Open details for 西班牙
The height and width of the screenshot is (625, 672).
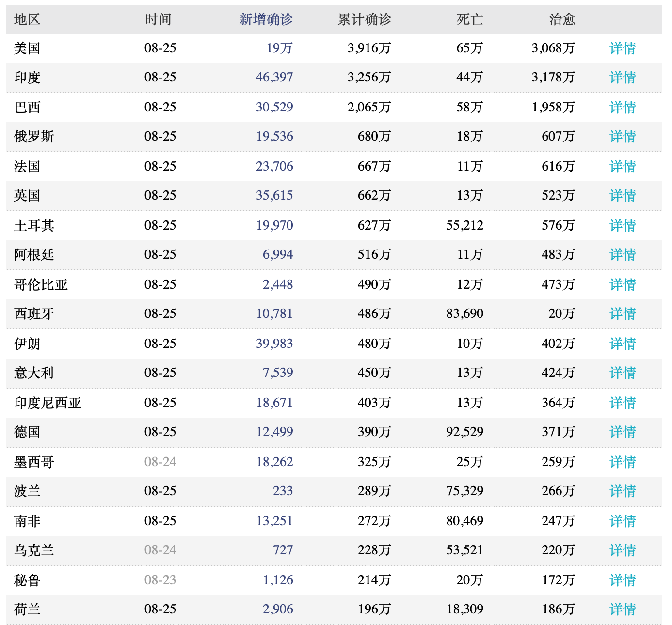coord(622,313)
